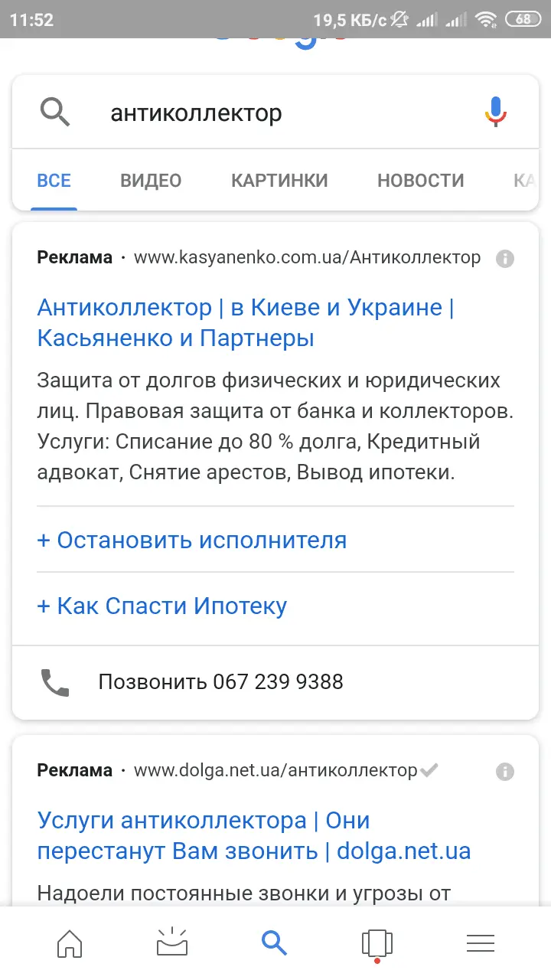Go to Home in bottom navigation
551x980 pixels.
70,943
